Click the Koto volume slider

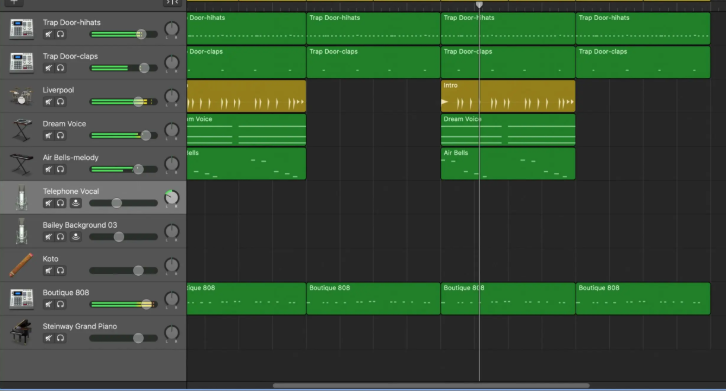[124, 271]
